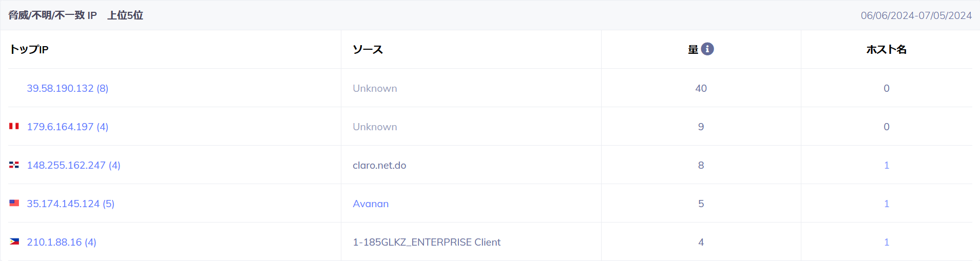Click the ソース column header
Image resolution: width=980 pixels, height=261 pixels.
(x=368, y=49)
